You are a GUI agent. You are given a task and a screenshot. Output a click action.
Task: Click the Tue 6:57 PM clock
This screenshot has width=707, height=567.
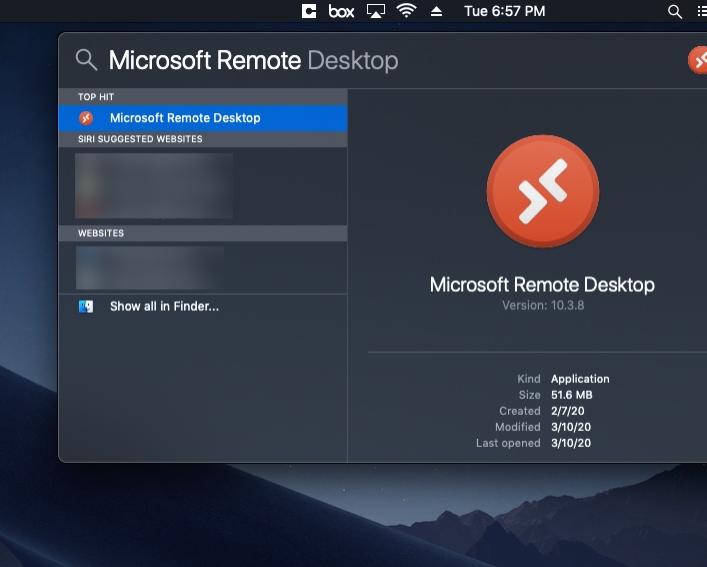tap(505, 11)
